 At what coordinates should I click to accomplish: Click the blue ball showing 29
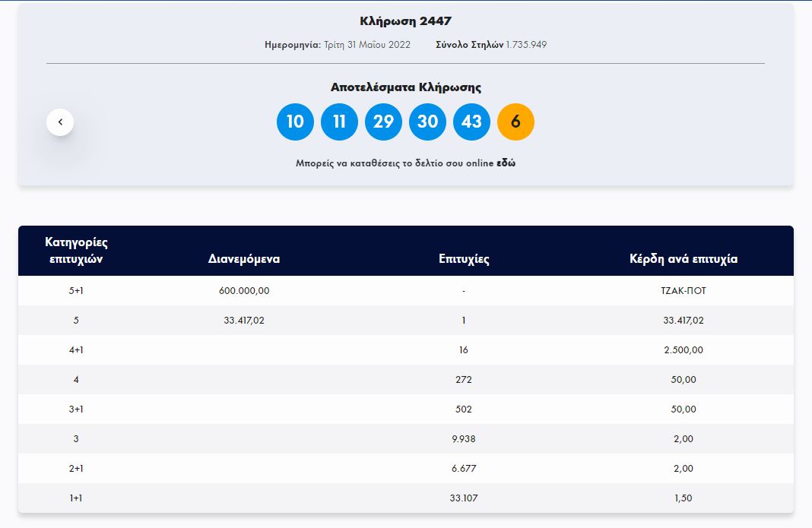coord(383,122)
